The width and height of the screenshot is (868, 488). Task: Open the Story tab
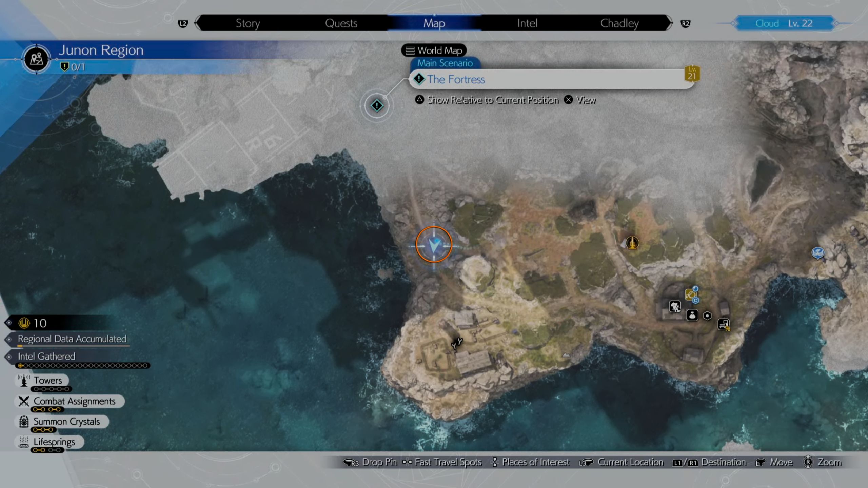[248, 23]
